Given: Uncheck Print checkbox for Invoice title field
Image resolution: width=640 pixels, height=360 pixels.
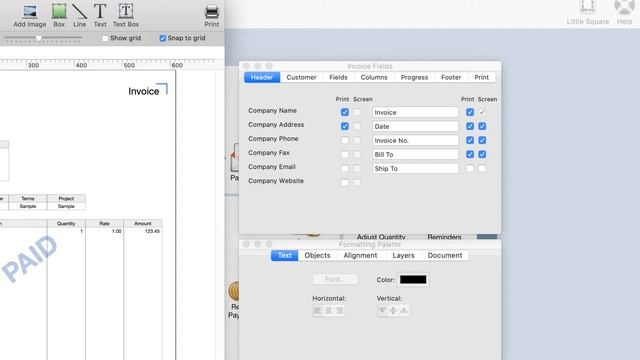Looking at the screenshot, I should 470,112.
